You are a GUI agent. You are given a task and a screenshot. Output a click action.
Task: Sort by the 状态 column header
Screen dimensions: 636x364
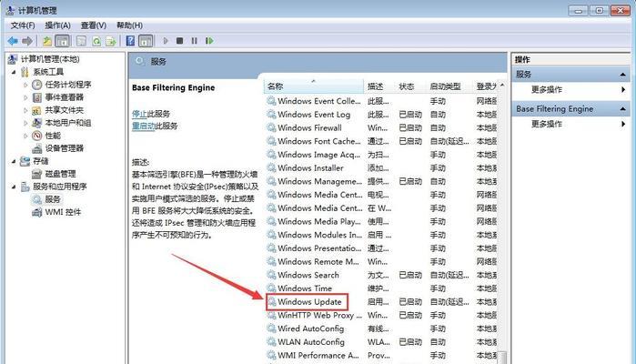pyautogui.click(x=410, y=86)
